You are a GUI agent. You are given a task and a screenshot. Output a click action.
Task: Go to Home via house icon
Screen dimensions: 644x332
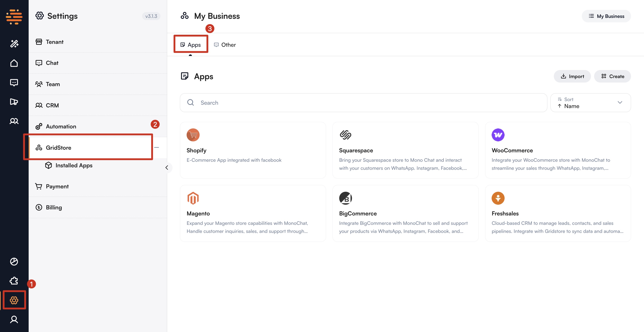tap(14, 63)
